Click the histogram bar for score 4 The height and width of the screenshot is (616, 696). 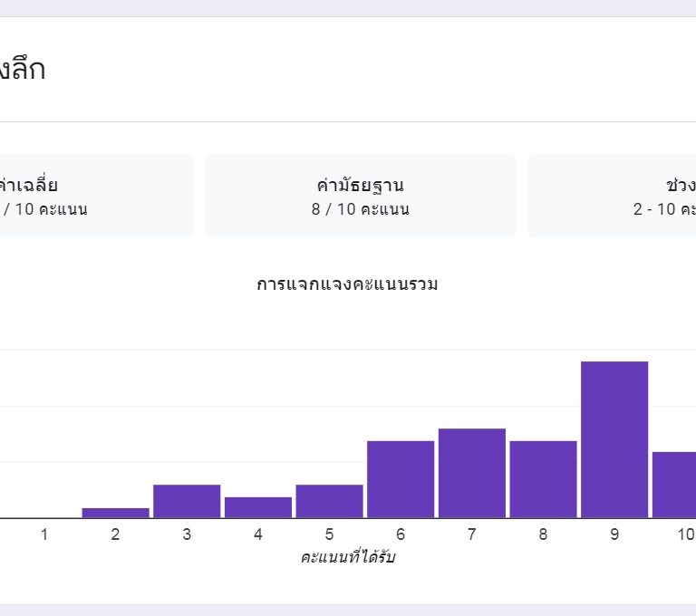point(258,507)
